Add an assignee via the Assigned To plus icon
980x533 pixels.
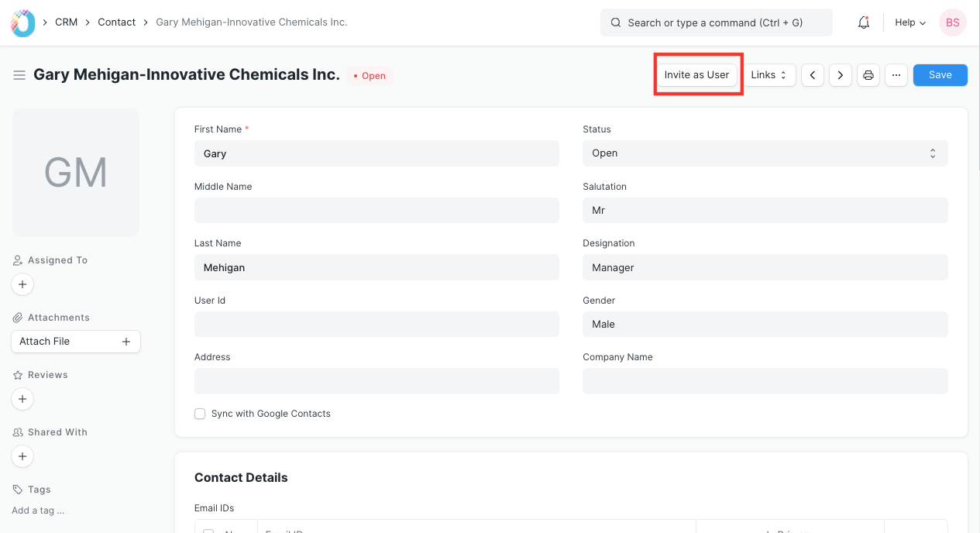[x=22, y=284]
